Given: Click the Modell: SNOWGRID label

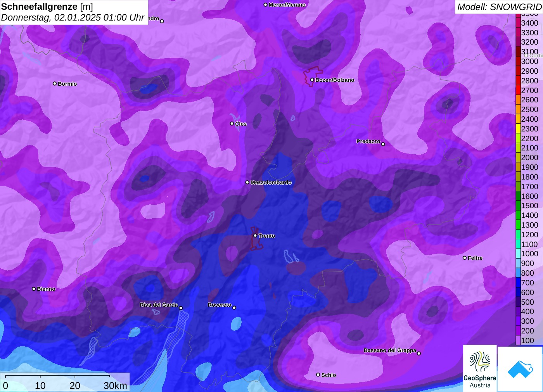Looking at the screenshot, I should 499,7.
